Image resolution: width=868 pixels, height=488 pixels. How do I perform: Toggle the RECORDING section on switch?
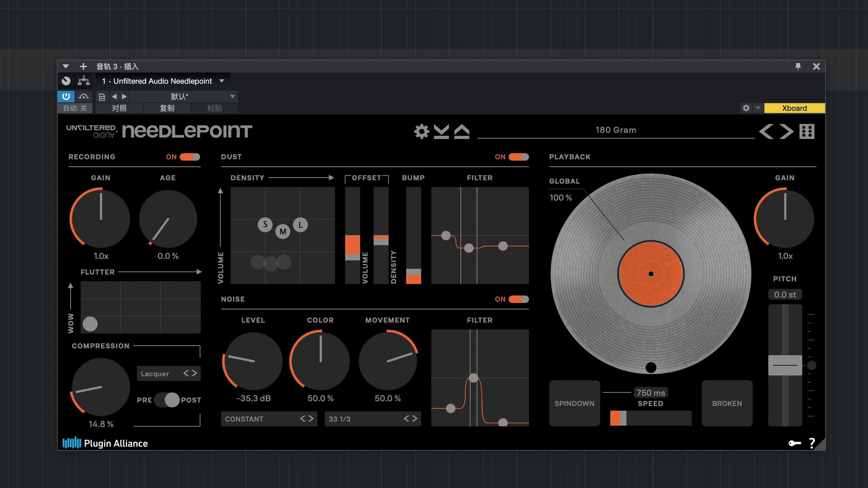[x=190, y=157]
